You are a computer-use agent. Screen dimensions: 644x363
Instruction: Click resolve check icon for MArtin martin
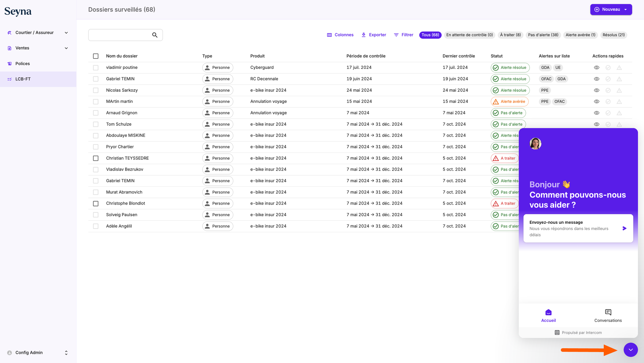[x=608, y=102]
